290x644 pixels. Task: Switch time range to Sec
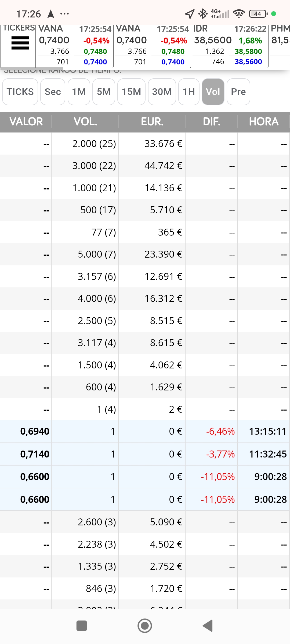click(53, 92)
